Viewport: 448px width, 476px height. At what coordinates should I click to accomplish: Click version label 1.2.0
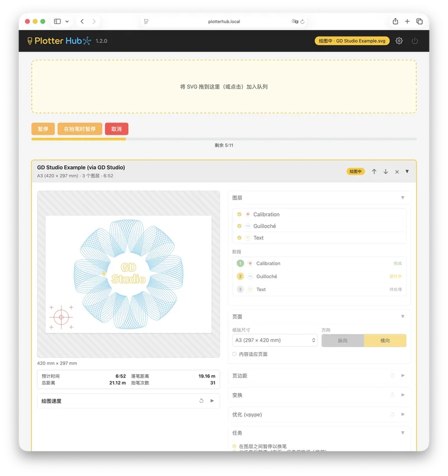click(x=101, y=41)
